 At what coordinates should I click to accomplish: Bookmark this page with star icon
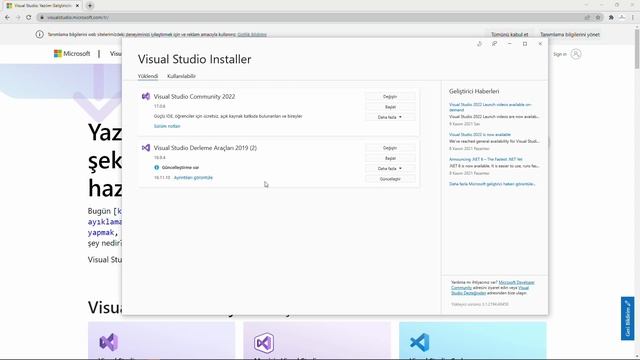(598, 18)
